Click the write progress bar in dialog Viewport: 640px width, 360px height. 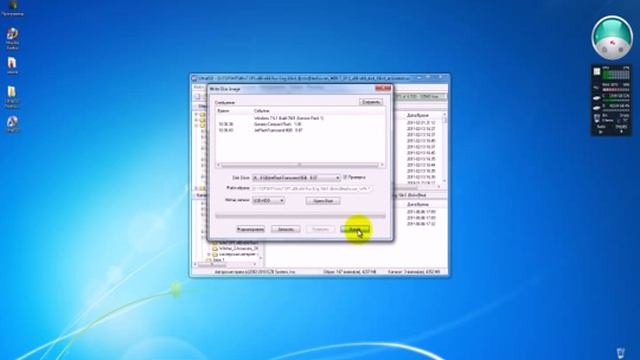pyautogui.click(x=300, y=216)
